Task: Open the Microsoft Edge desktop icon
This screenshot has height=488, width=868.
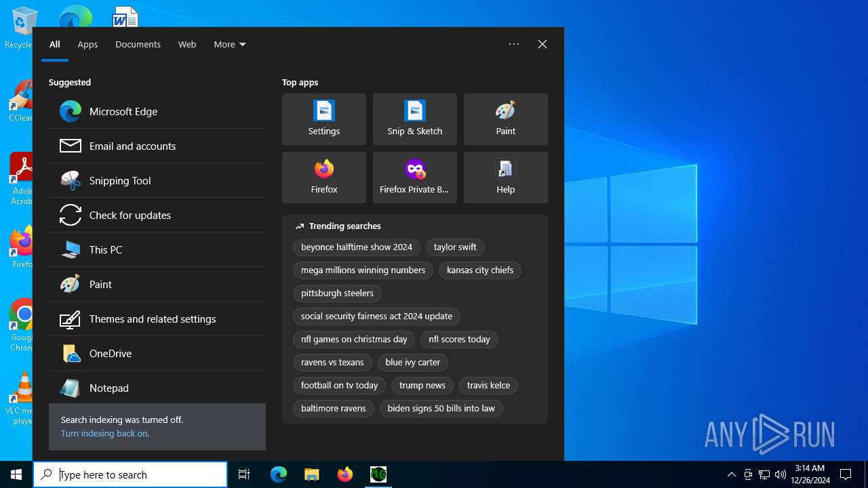Action: [x=75, y=17]
